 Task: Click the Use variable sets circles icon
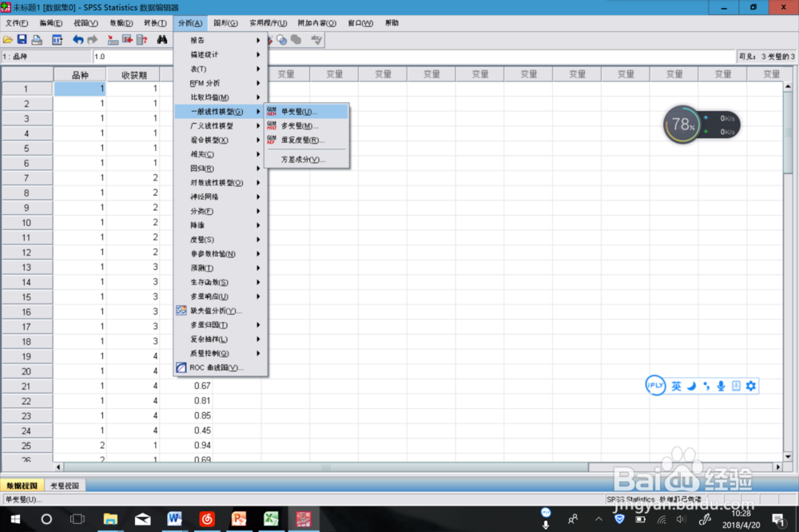[282, 40]
